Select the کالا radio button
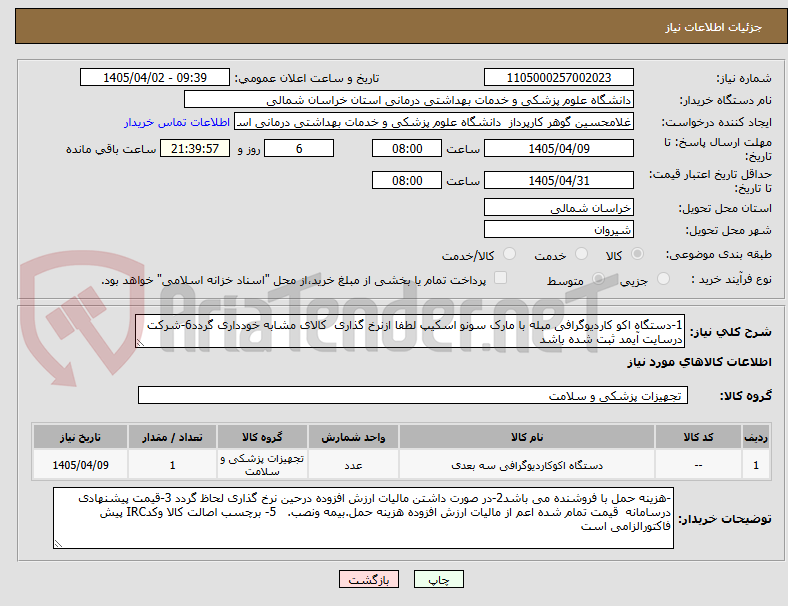 click(x=637, y=254)
